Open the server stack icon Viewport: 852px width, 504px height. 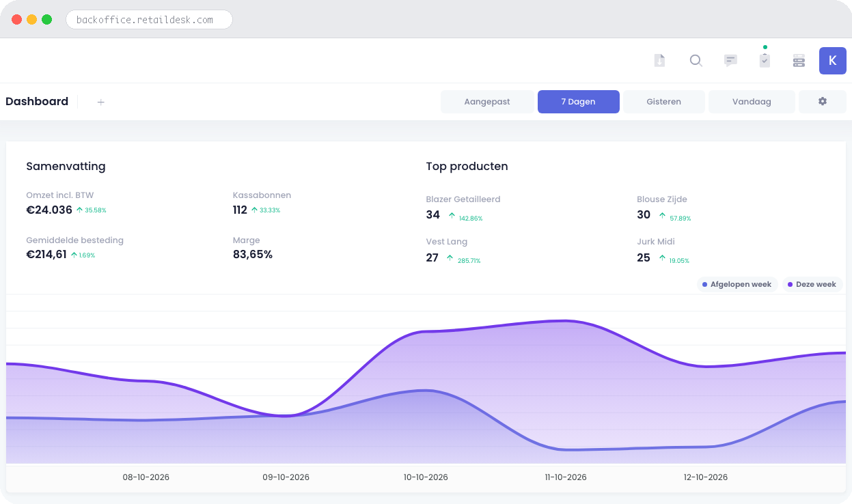click(x=799, y=61)
